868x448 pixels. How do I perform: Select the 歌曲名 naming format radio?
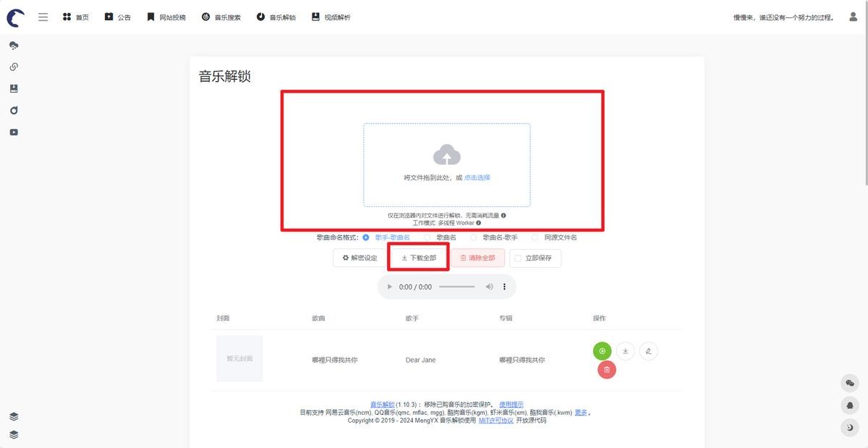427,237
